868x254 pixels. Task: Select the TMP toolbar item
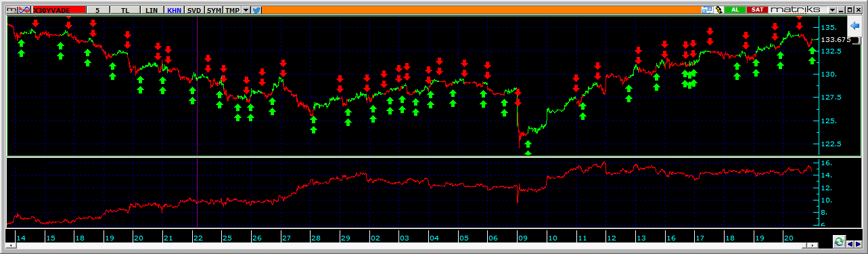[x=232, y=10]
